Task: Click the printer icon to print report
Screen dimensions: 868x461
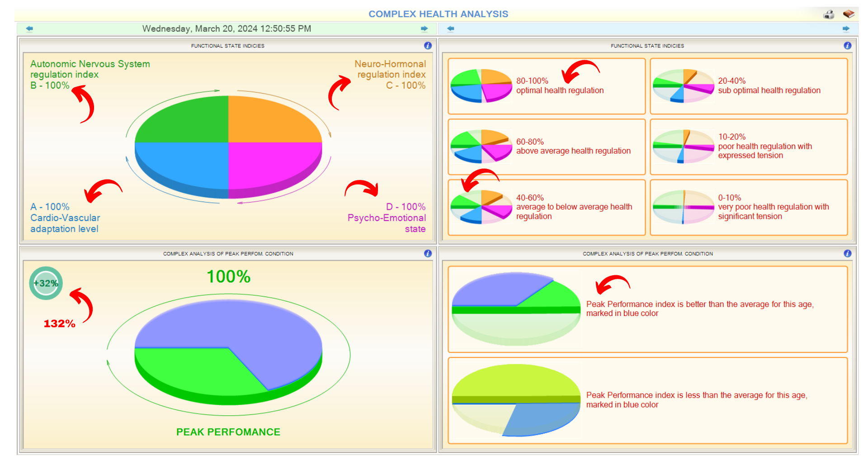Action: (829, 14)
